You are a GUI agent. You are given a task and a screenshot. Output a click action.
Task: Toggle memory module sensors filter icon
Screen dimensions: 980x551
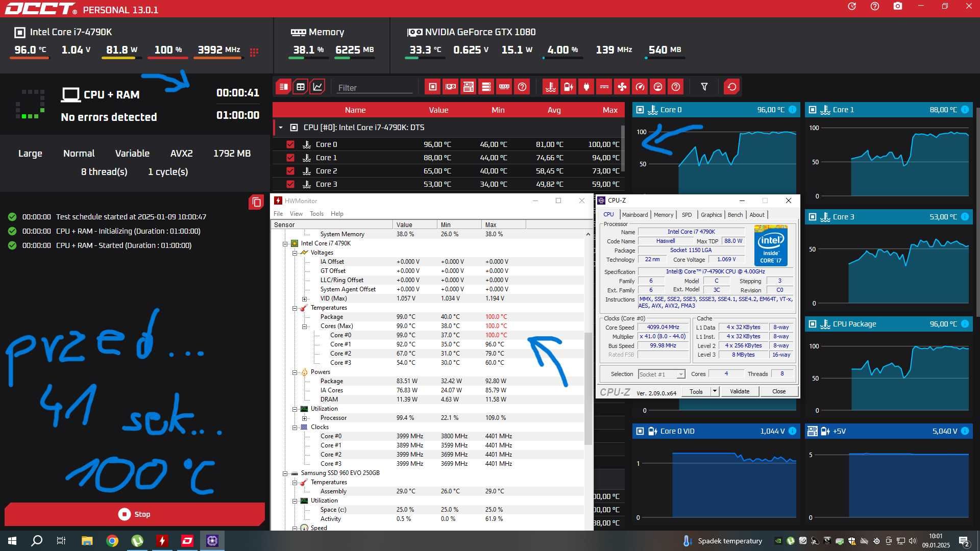(x=504, y=87)
